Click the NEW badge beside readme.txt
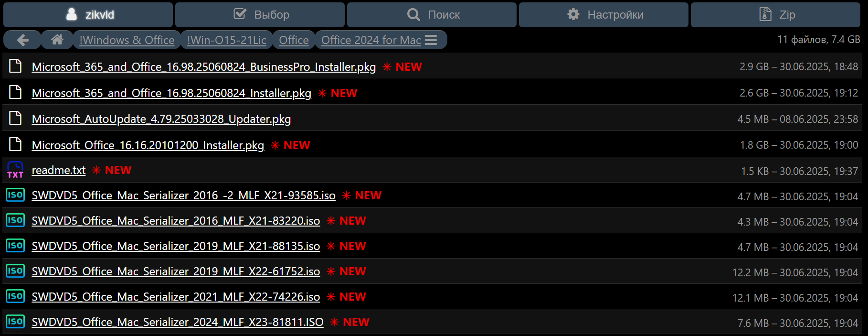This screenshot has width=868, height=336. click(112, 170)
